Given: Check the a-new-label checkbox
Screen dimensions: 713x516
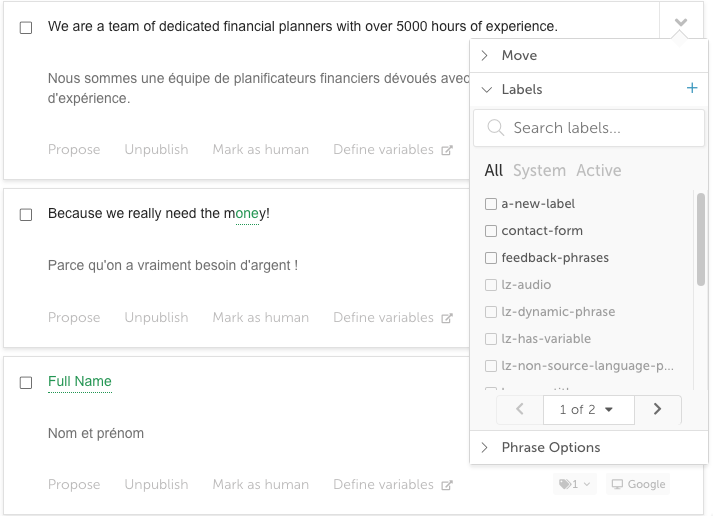Looking at the screenshot, I should (491, 204).
